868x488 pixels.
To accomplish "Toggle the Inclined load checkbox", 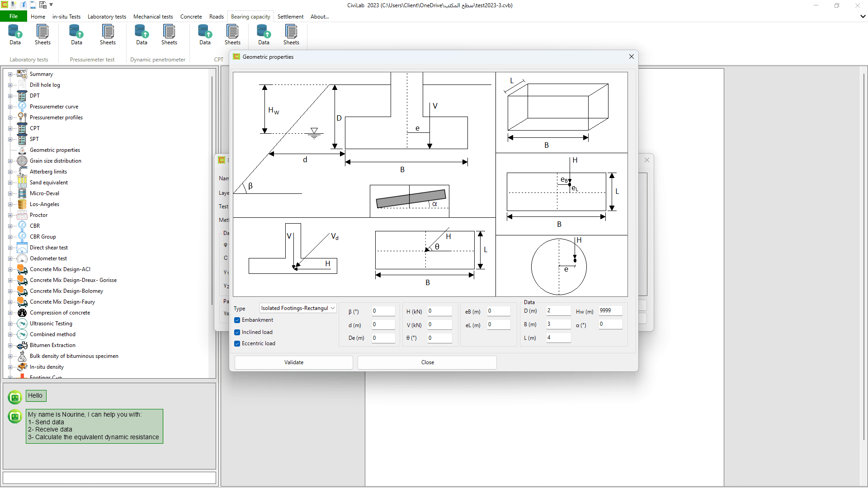I will click(237, 332).
